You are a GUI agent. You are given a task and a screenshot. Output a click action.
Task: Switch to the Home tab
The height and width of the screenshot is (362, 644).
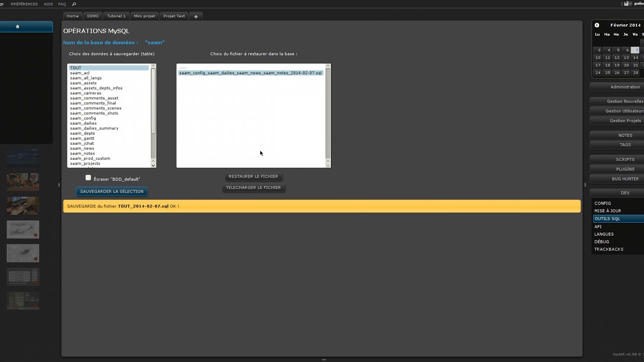72,16
